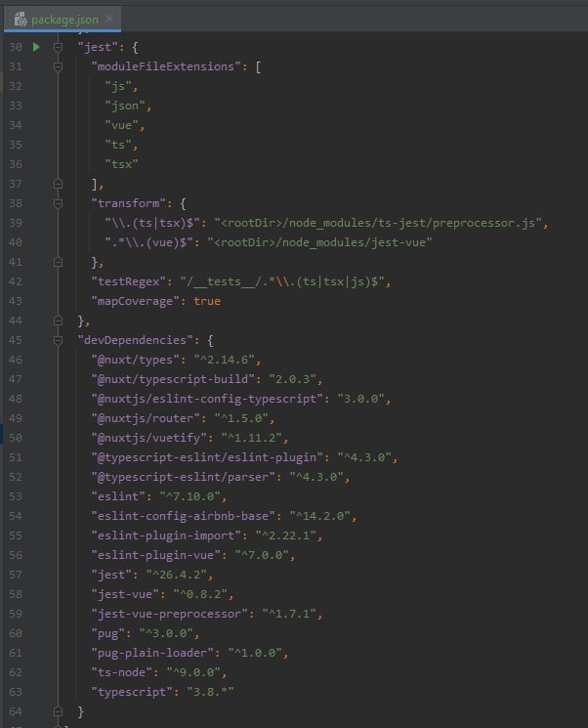The image size is (588, 728).
Task: Click the "3.8.*" typescript version
Action: coord(210,692)
